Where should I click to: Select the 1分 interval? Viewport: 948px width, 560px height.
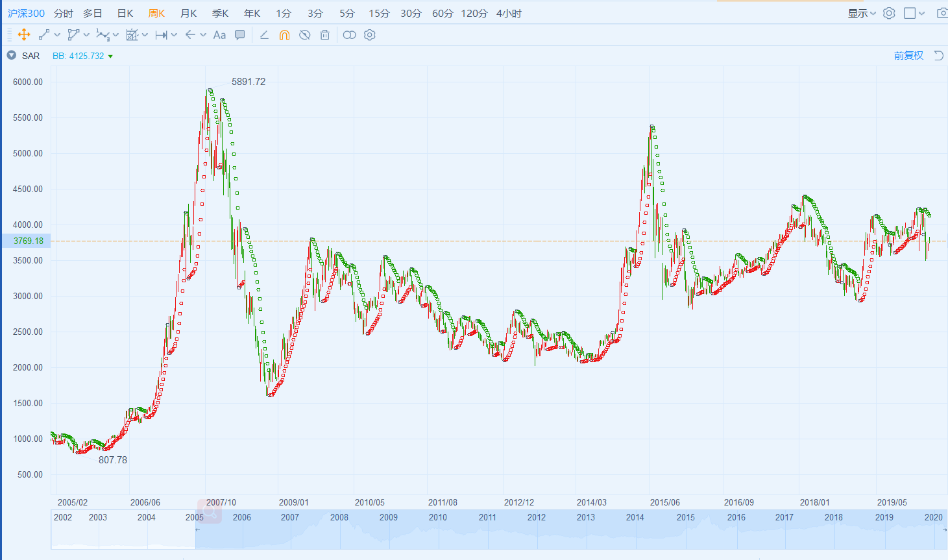(x=284, y=13)
